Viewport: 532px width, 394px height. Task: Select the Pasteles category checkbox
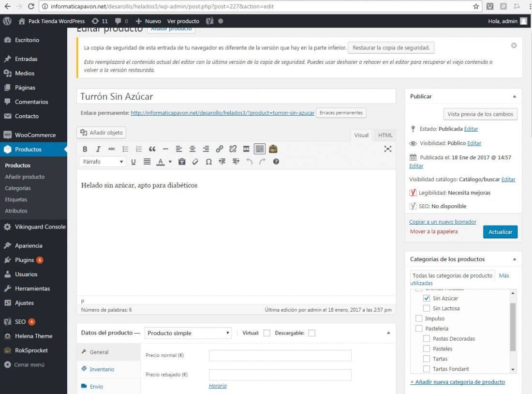[x=427, y=349]
